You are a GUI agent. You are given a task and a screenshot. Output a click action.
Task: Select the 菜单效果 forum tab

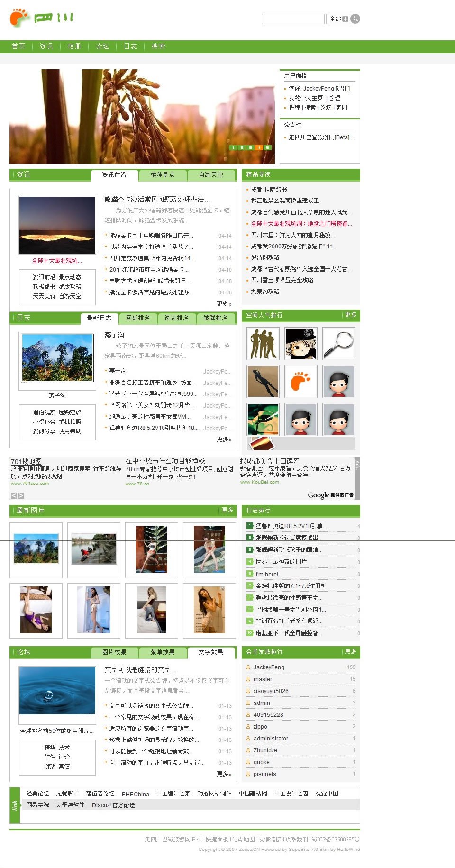coord(163,652)
